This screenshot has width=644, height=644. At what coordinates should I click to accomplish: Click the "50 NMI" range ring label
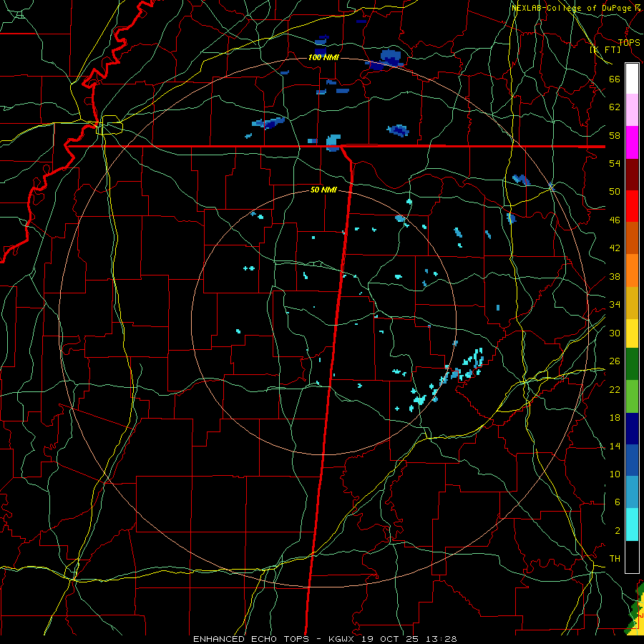(323, 190)
